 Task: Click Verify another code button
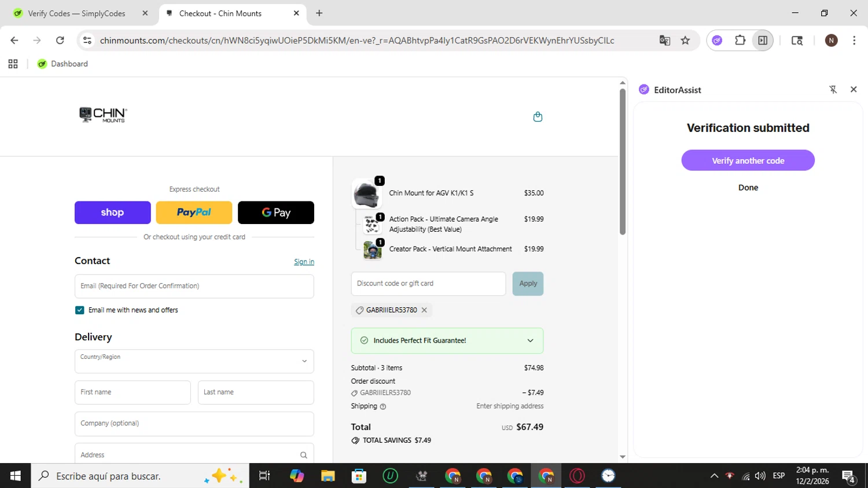748,160
